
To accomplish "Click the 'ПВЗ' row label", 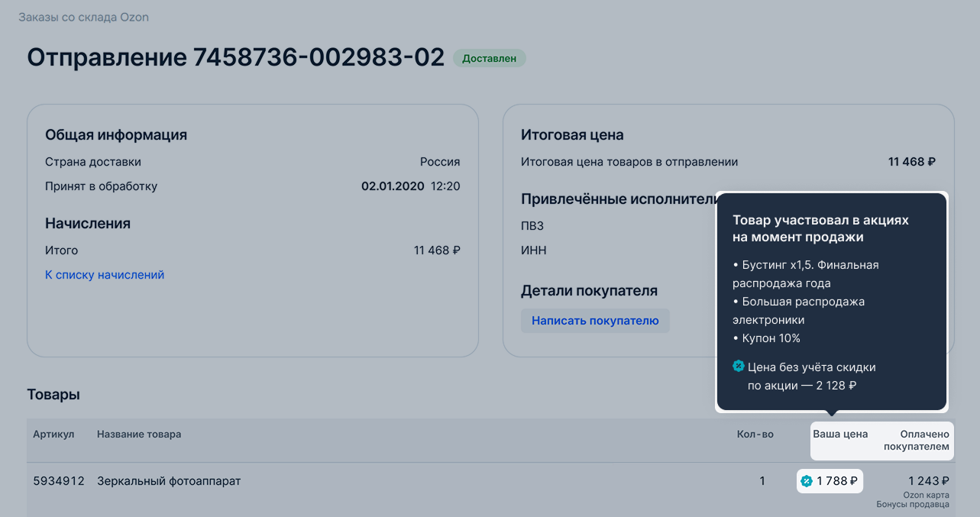I will pos(532,226).
